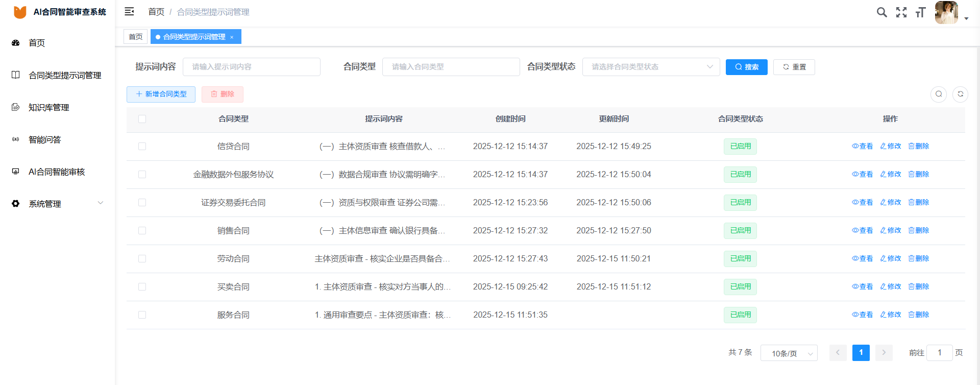Edit the 信贷合同 row via 修改
The image size is (980, 385).
coord(891,146)
